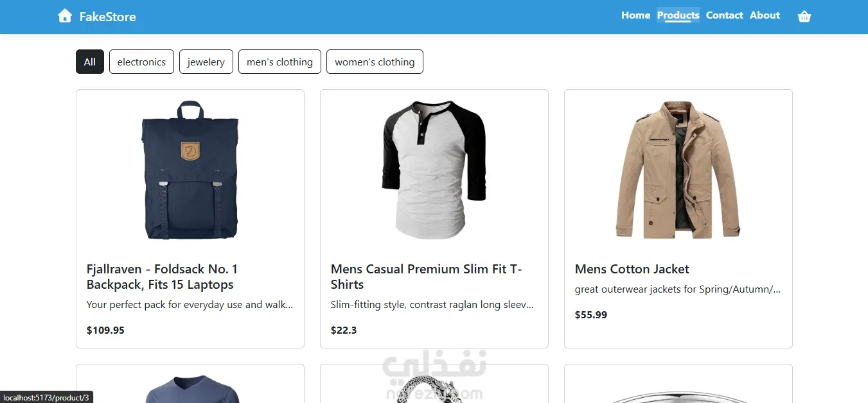Screen dimensions: 868x403
Task: Open the raglan T-shirt image
Action: 434,170
